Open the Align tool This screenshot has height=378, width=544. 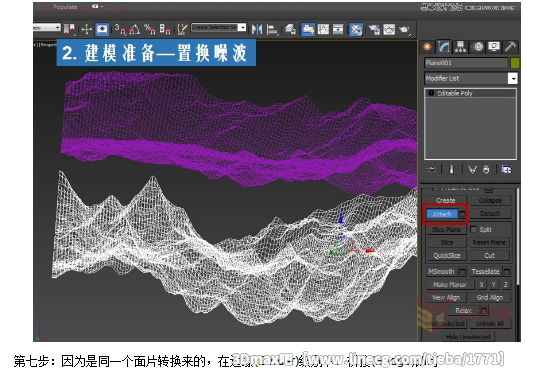272,29
